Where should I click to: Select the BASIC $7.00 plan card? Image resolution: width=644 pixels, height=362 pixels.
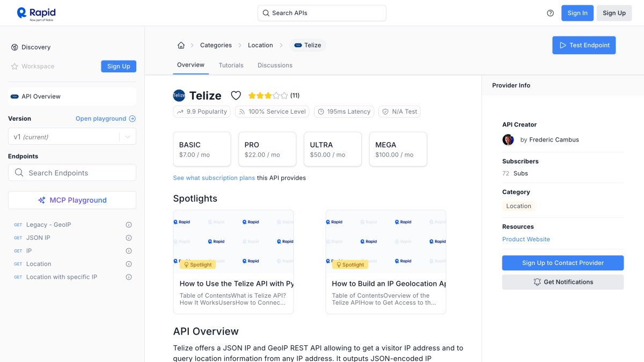(x=202, y=149)
